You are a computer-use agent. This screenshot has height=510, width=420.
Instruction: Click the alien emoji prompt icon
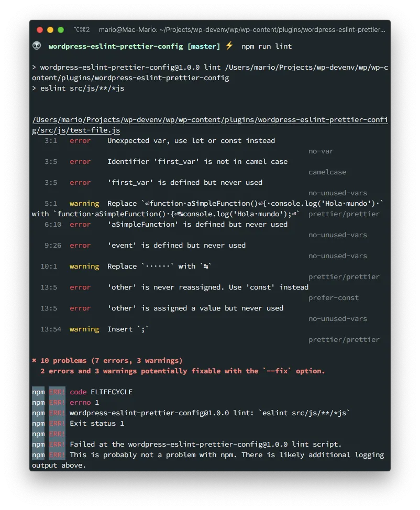tap(37, 46)
